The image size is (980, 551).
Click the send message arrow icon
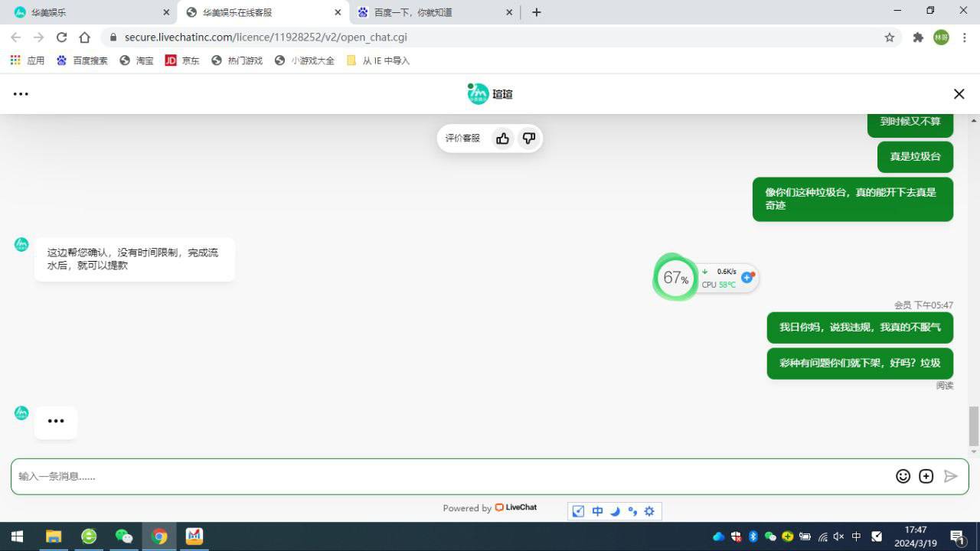tap(950, 476)
